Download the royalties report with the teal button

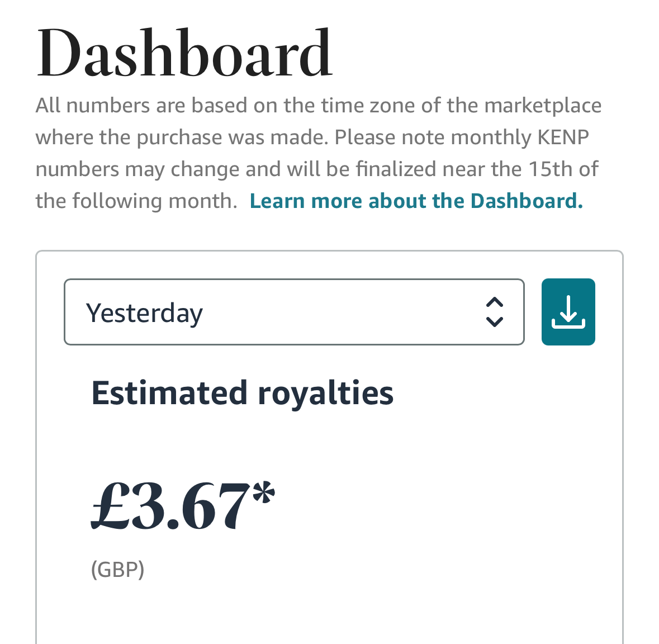[568, 312]
